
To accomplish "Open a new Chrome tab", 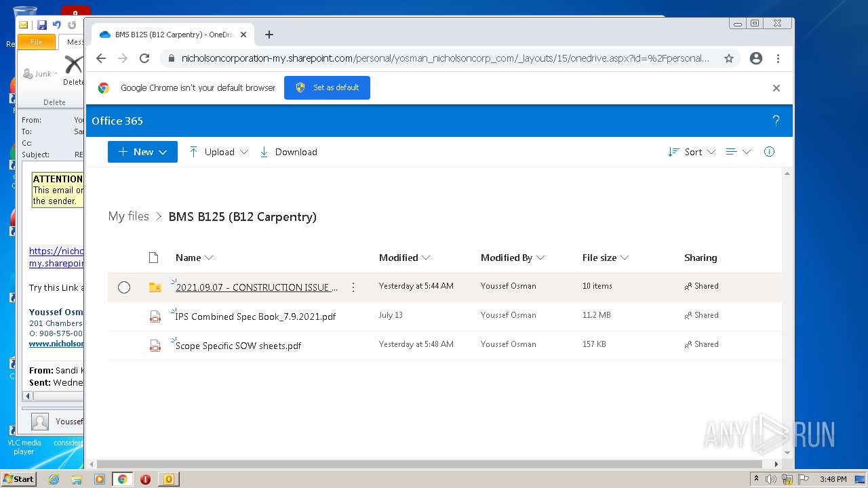I will [x=269, y=35].
